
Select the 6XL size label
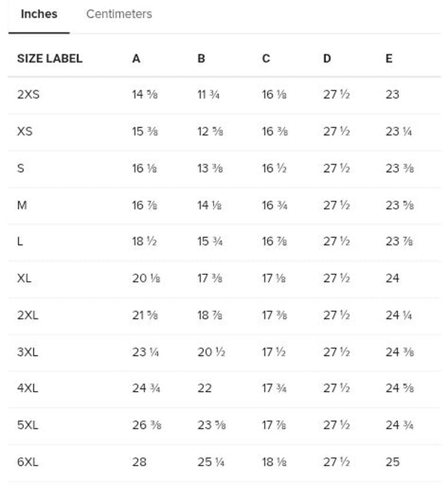(28, 462)
